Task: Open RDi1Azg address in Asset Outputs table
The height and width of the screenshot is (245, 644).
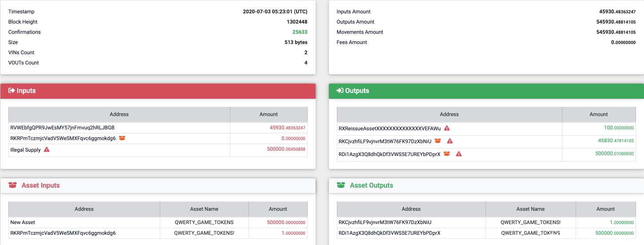Action: pos(389,233)
